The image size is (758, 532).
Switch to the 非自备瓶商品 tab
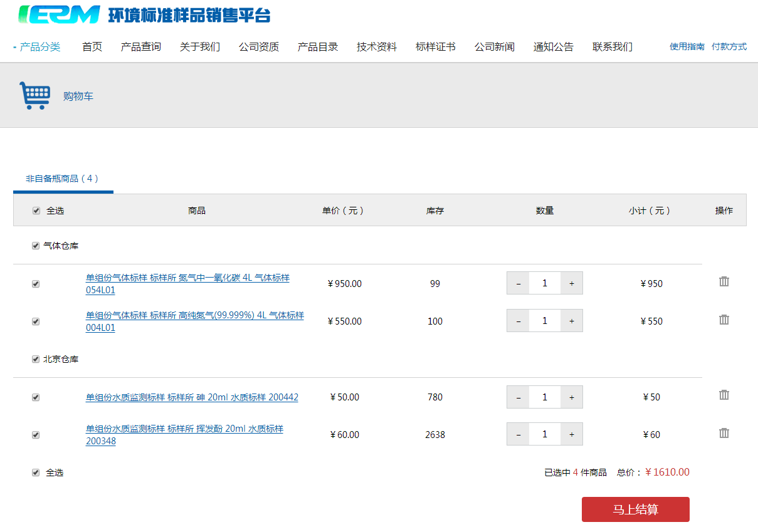coord(62,179)
